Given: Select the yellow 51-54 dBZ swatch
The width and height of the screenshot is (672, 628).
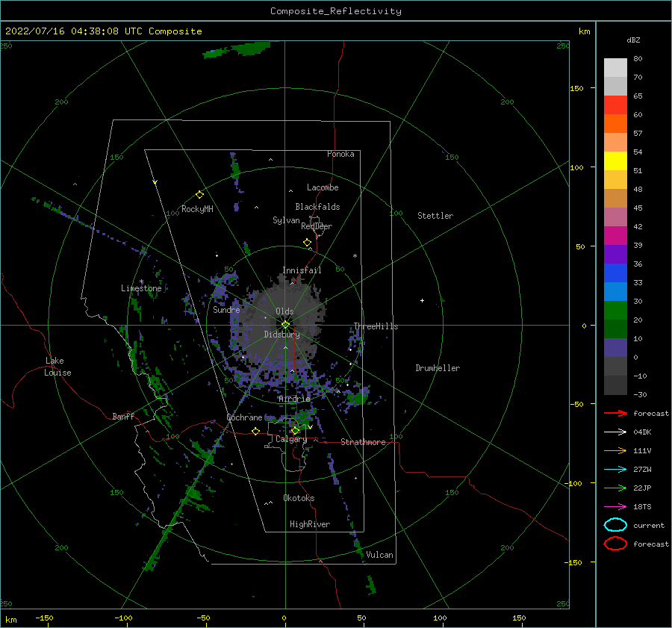Looking at the screenshot, I should coord(615,161).
